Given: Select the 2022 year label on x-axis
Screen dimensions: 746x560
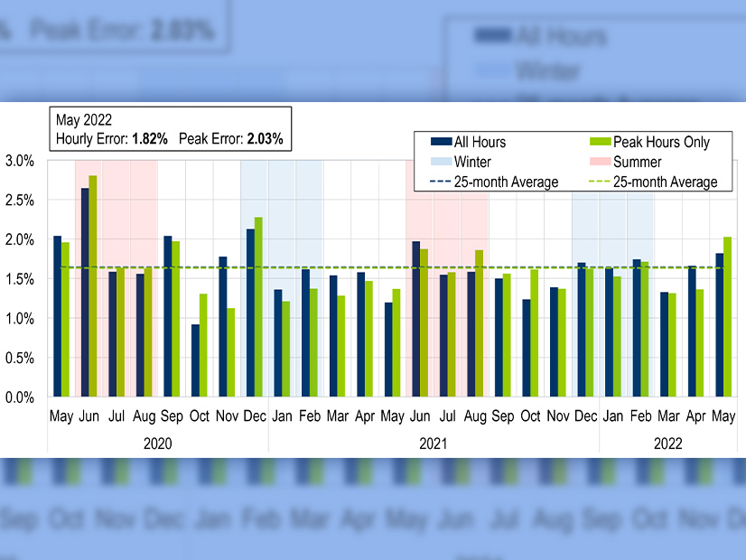Looking at the screenshot, I should (668, 444).
